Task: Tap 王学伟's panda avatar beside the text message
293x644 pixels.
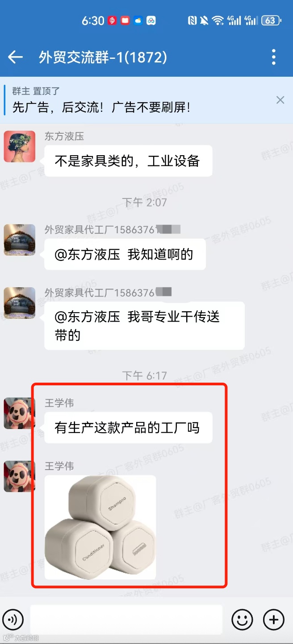Action: coord(20,413)
